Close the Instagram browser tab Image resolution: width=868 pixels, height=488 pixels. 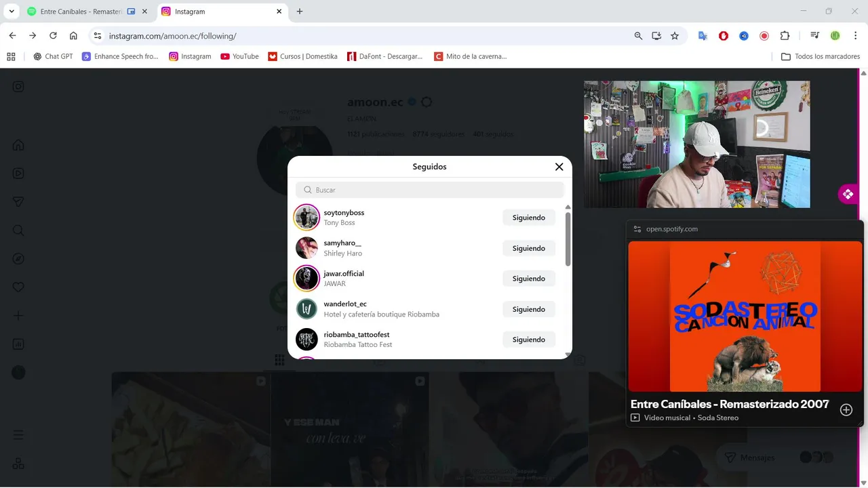[x=279, y=12]
